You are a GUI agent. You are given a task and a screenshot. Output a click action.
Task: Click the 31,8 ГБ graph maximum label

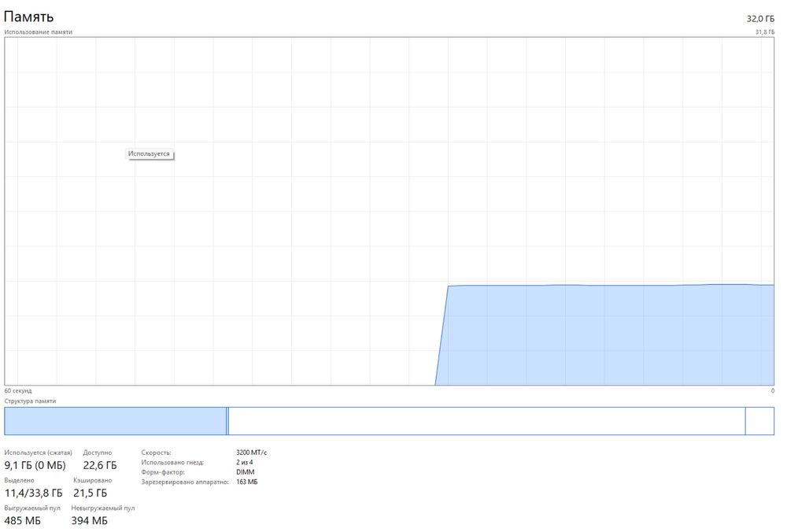pos(765,32)
